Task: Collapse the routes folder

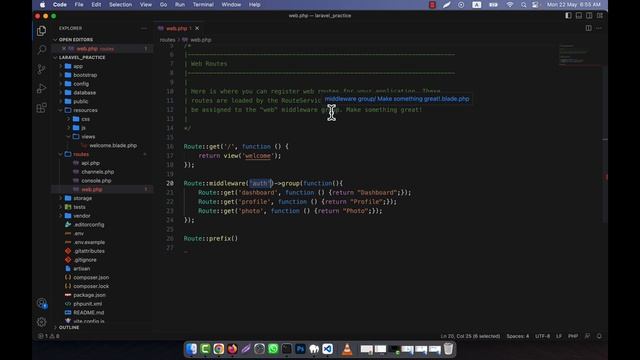Action: 81,154
